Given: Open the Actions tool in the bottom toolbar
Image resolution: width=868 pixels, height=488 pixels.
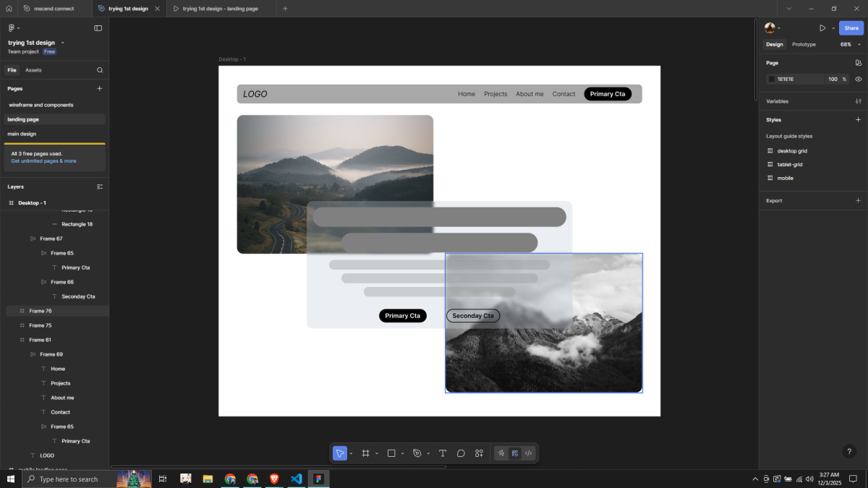Looking at the screenshot, I should point(479,453).
